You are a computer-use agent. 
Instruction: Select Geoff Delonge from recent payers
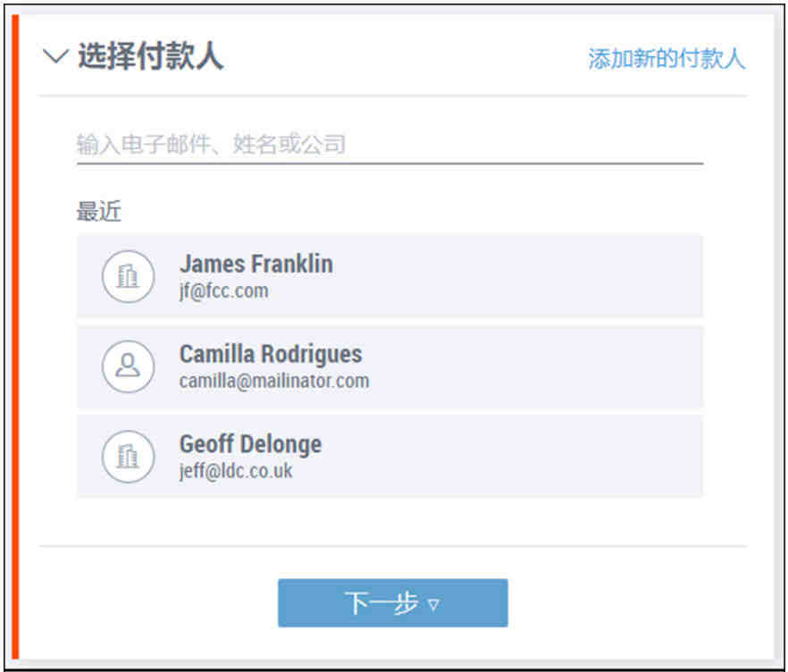(390, 457)
